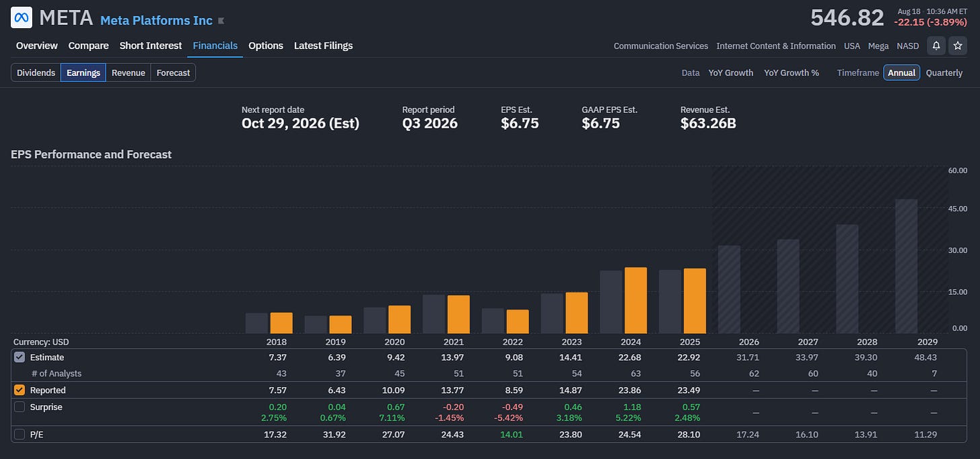Click the -22.15 (-3.89%) price change
The height and width of the screenshot is (459, 980).
point(930,22)
